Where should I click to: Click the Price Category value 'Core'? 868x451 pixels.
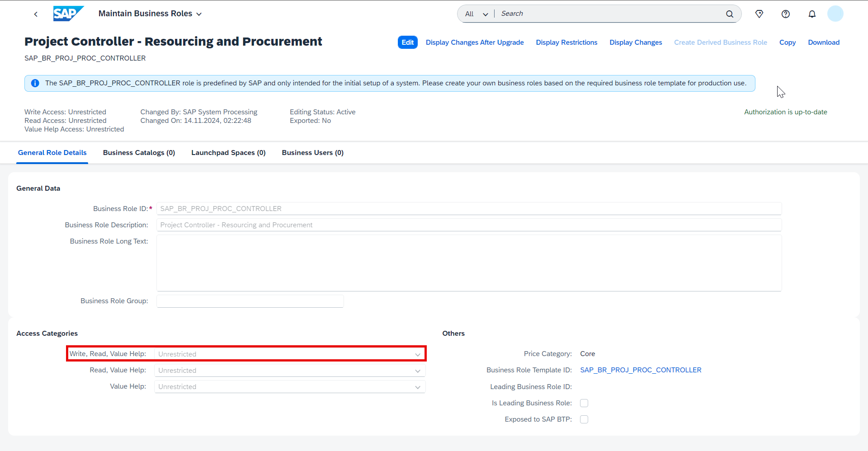(588, 354)
